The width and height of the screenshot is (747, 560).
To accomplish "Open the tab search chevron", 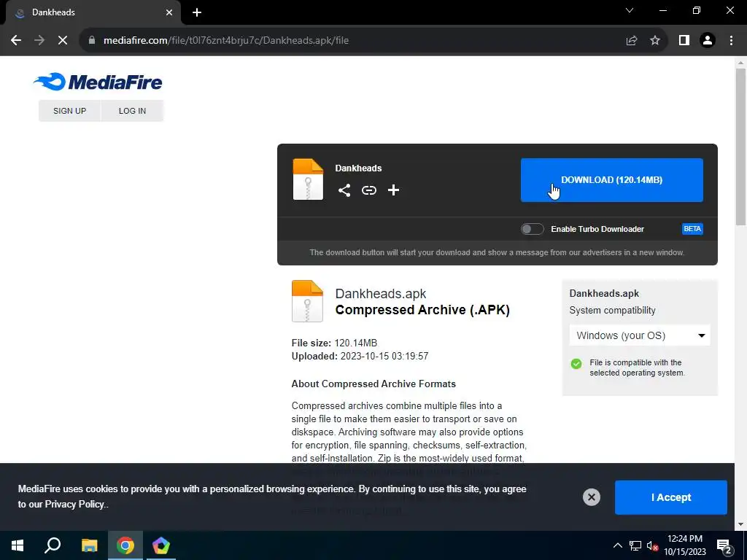I will click(x=630, y=10).
